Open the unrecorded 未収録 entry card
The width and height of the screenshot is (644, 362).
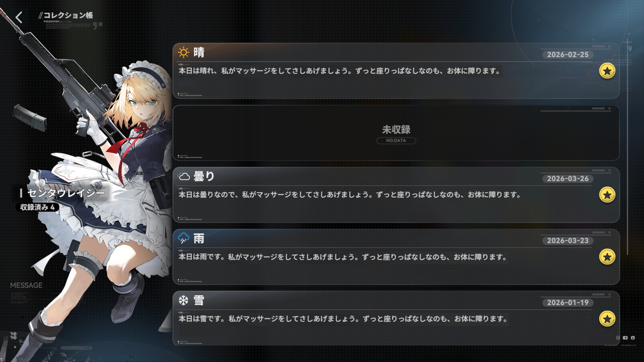[396, 133]
